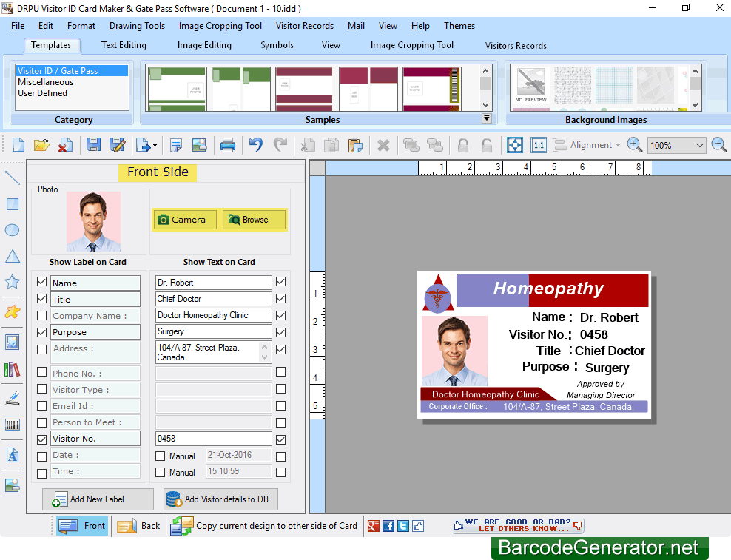The height and width of the screenshot is (560, 731).
Task: Click the Paste clipboard icon
Action: point(355,145)
